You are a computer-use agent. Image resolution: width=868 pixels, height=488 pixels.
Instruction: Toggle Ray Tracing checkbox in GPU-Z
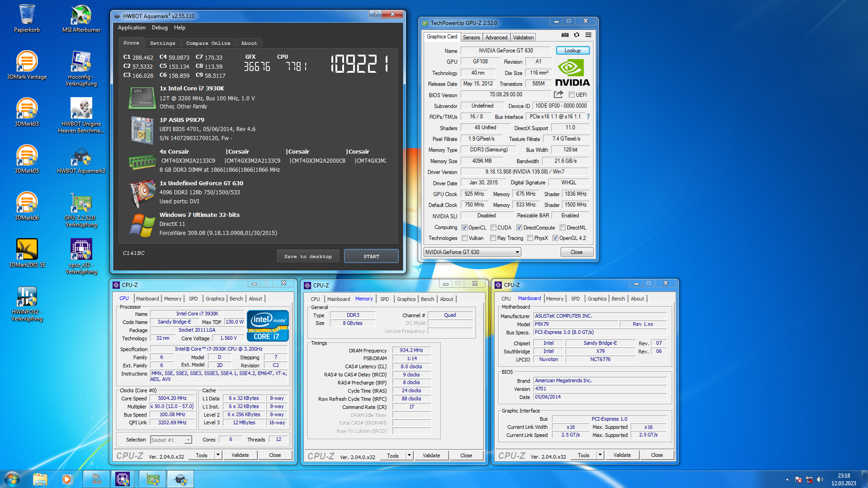(493, 238)
